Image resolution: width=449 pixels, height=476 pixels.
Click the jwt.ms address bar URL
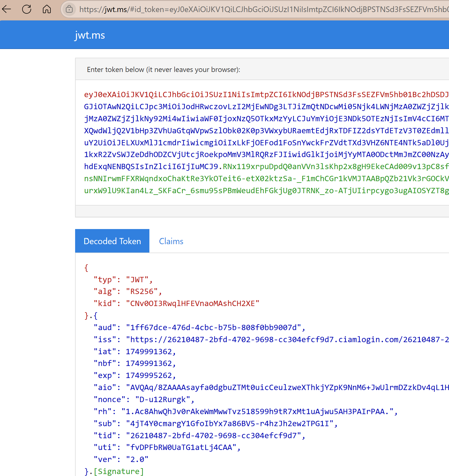264,10
